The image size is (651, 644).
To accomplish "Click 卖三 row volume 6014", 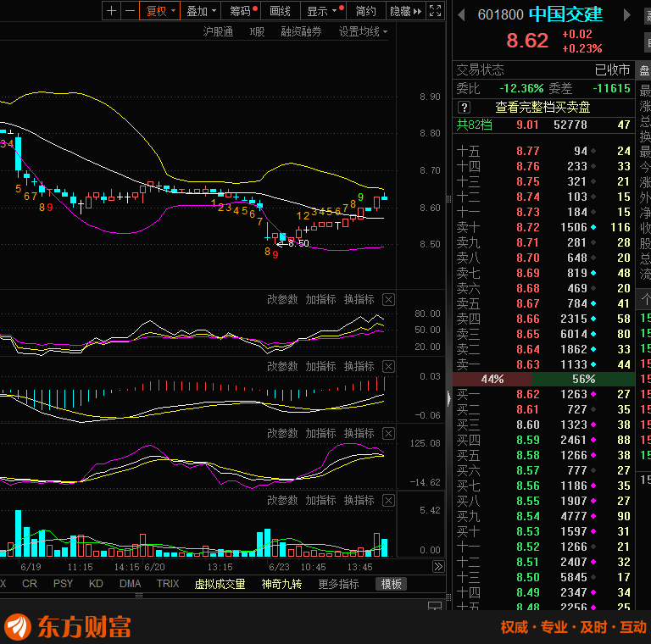I will point(574,334).
